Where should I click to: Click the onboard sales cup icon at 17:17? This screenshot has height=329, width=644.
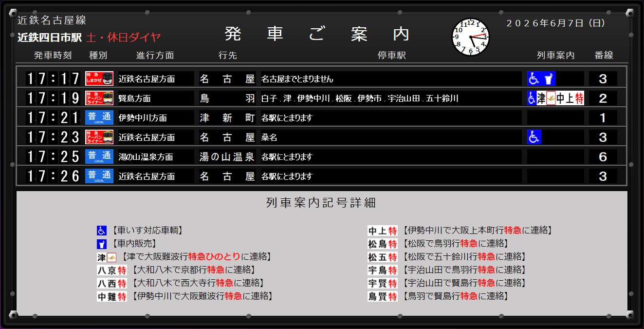pos(549,78)
